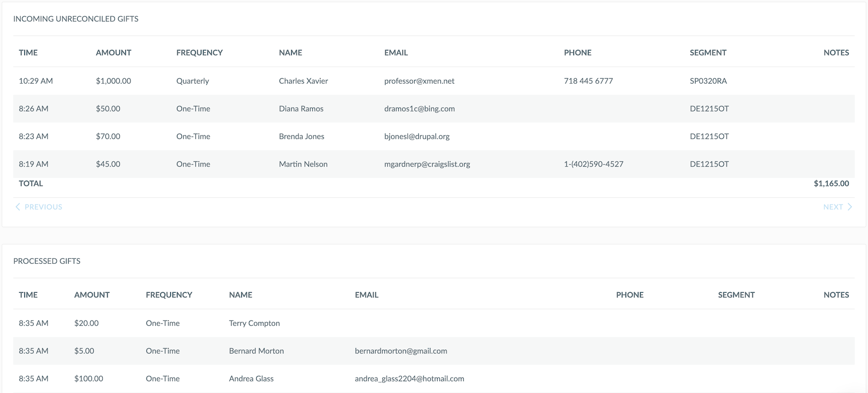Click the PHONE header in Processed Gifts

point(630,295)
